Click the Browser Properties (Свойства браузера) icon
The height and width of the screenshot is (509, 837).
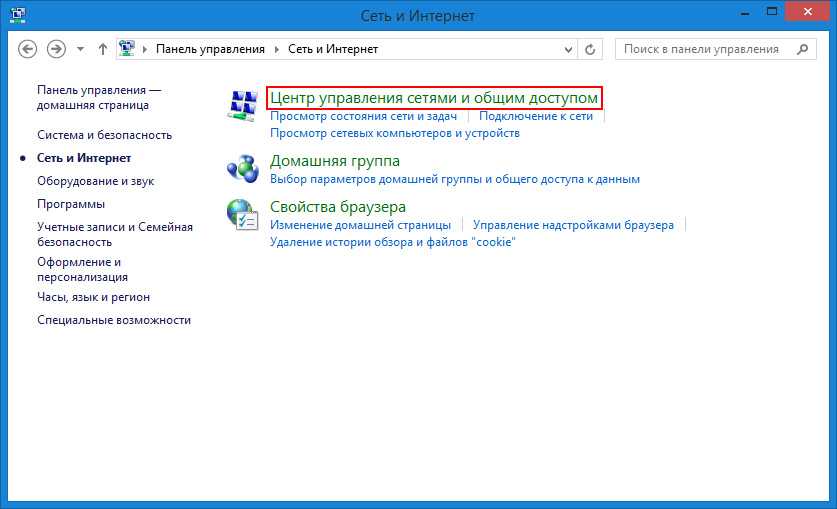[x=243, y=215]
